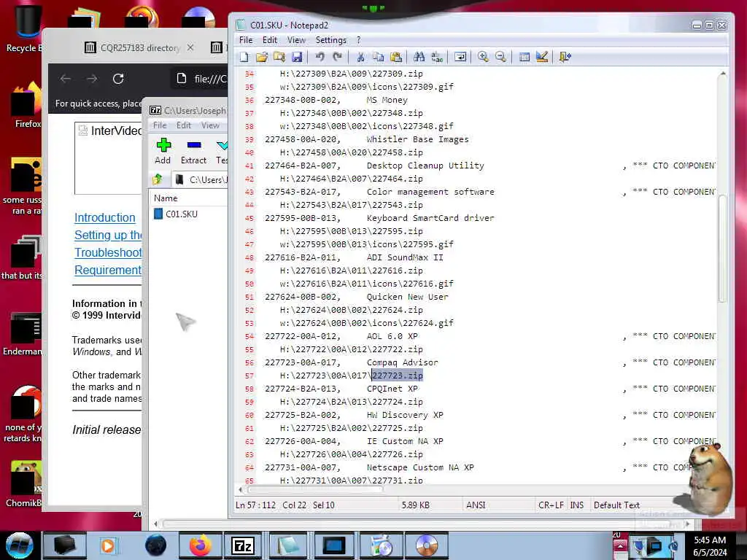Click the browser back arrow
This screenshot has width=747, height=560.
click(65, 79)
